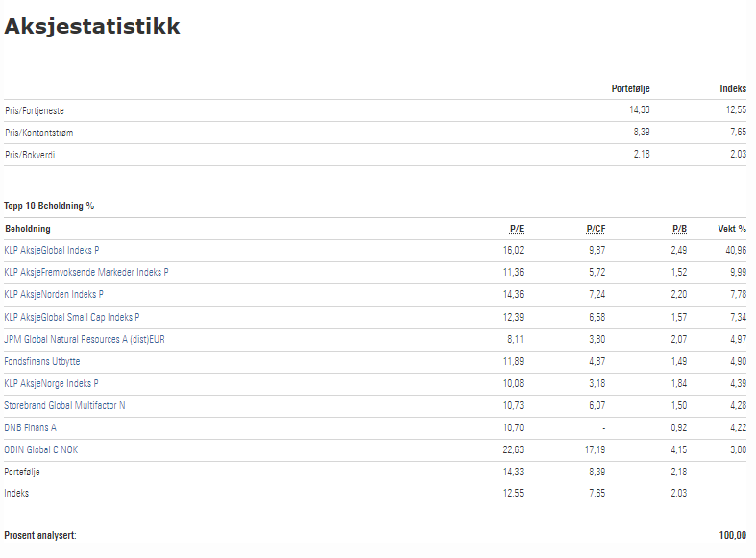Click Pris/Fortjeneste index value 12,55
The image size is (756, 558).
pyautogui.click(x=736, y=109)
